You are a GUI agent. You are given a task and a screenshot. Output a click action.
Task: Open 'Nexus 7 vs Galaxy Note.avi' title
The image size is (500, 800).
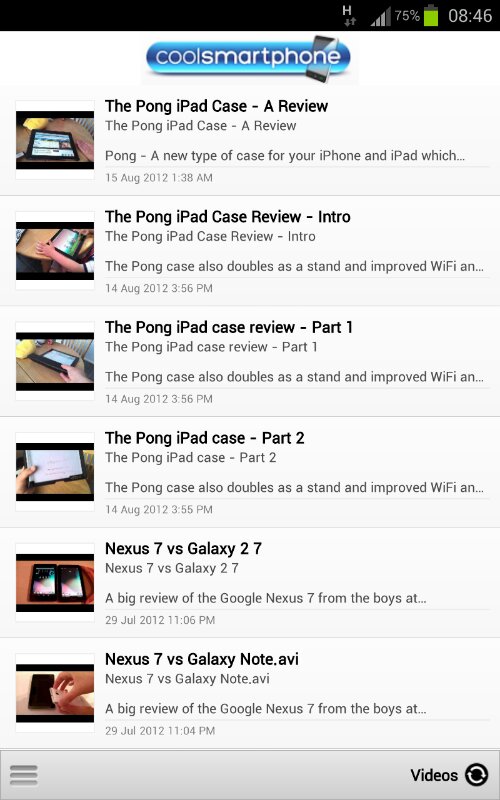pyautogui.click(x=202, y=660)
